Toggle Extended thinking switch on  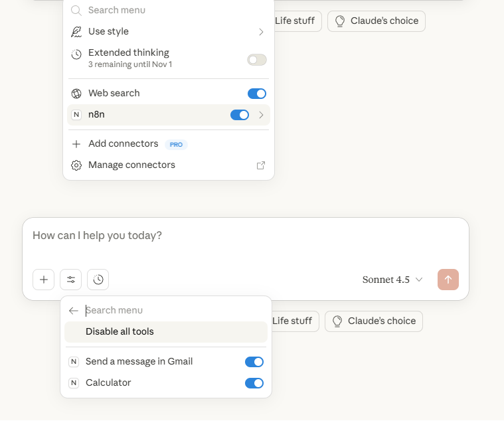click(256, 60)
